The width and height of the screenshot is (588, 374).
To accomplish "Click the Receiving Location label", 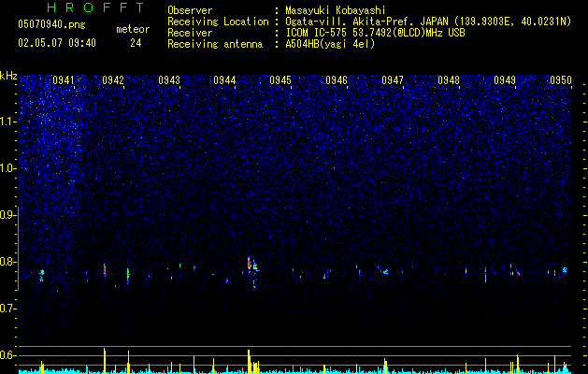I will [218, 22].
